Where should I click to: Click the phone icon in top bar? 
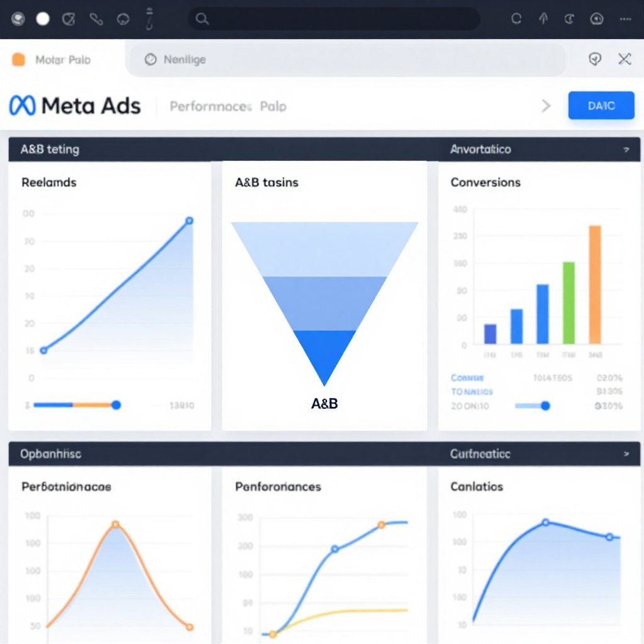[96, 19]
